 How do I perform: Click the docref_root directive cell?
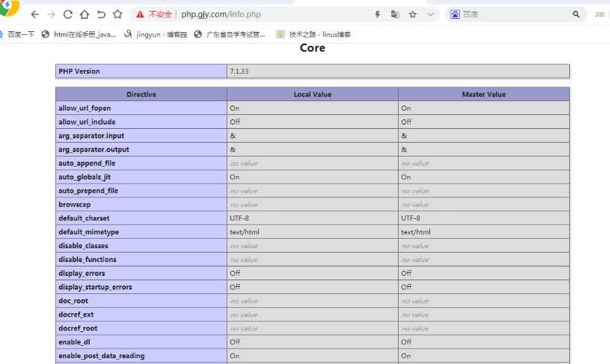click(x=141, y=328)
